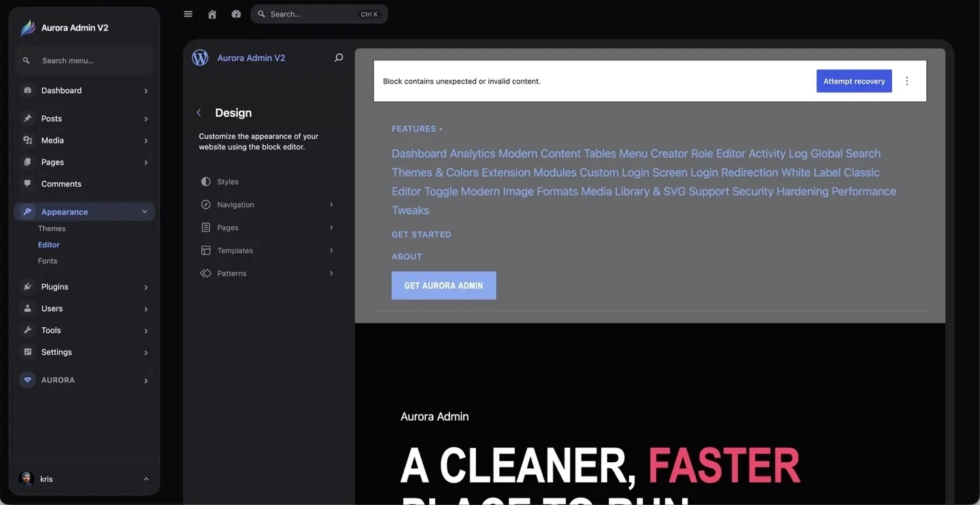Open Templates submenu chevron in Design panel

(x=331, y=250)
